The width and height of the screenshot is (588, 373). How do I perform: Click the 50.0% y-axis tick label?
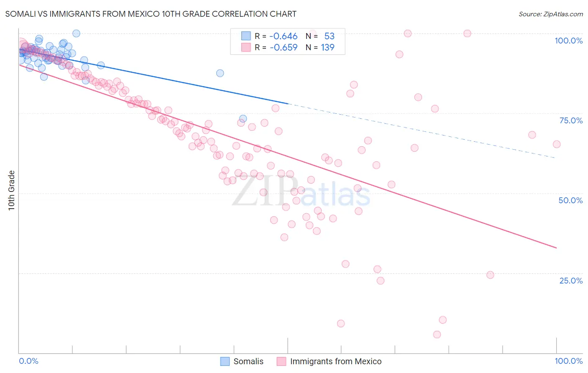coord(570,200)
